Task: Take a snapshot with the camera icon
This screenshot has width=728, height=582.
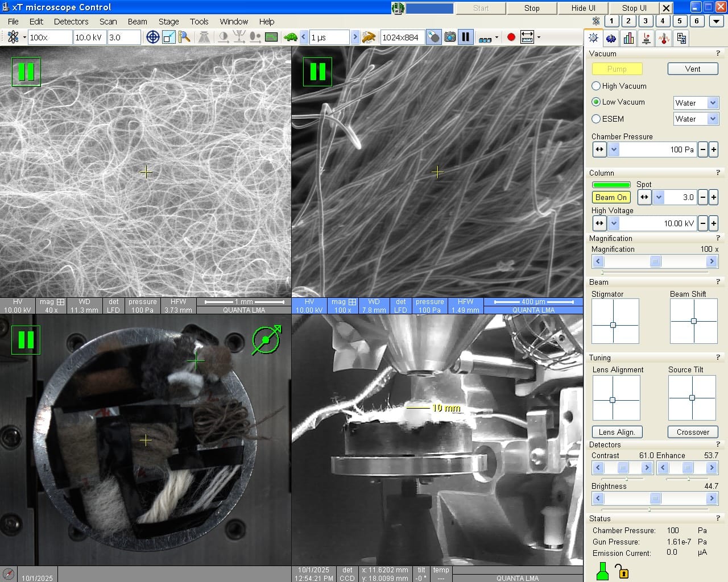Action: (x=450, y=37)
